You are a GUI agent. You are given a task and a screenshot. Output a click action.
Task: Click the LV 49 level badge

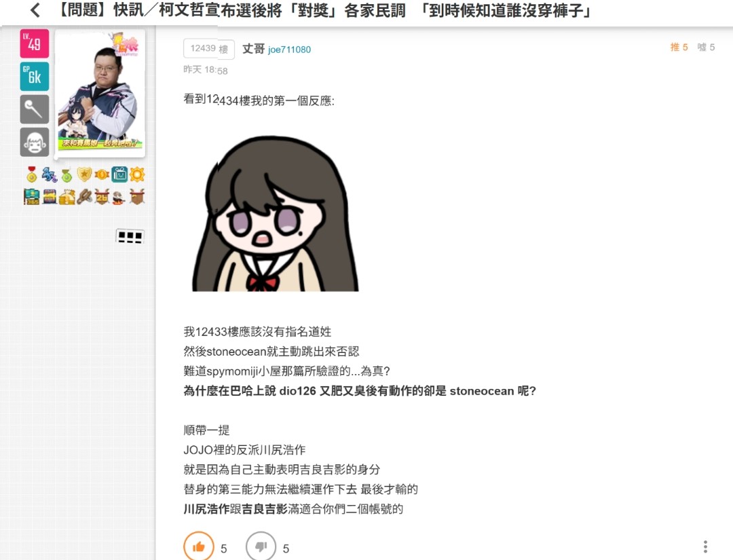(x=34, y=43)
